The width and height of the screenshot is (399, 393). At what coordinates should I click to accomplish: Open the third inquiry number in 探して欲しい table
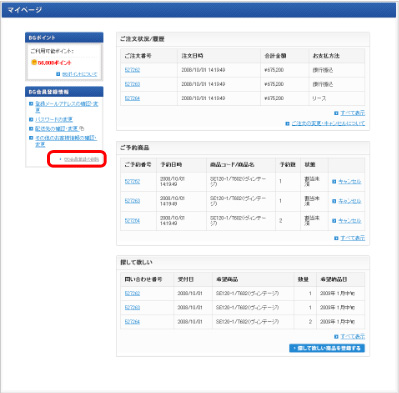pyautogui.click(x=132, y=322)
